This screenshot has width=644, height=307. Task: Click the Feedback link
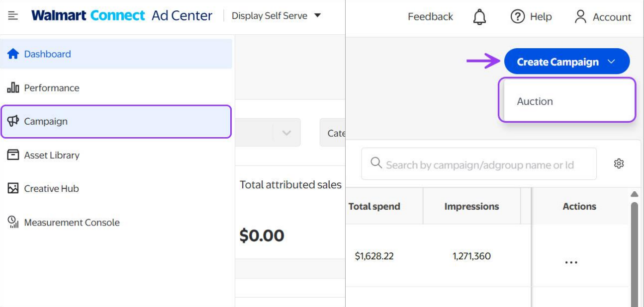tap(430, 17)
